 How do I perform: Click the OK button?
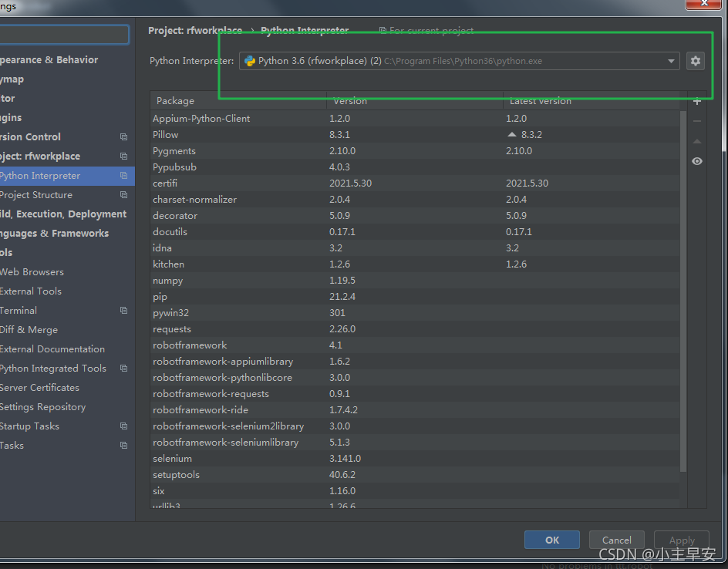[x=552, y=540]
